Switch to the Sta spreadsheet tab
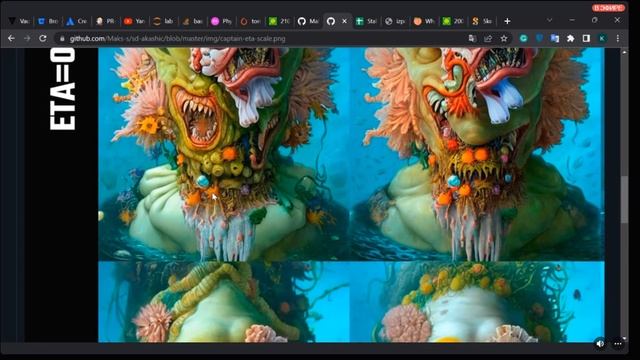Screen dimensions: 640x360 coord(366,21)
